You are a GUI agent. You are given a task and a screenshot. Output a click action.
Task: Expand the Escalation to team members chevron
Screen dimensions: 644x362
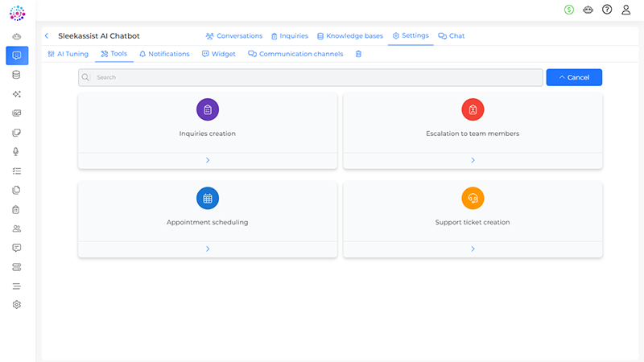pos(473,160)
